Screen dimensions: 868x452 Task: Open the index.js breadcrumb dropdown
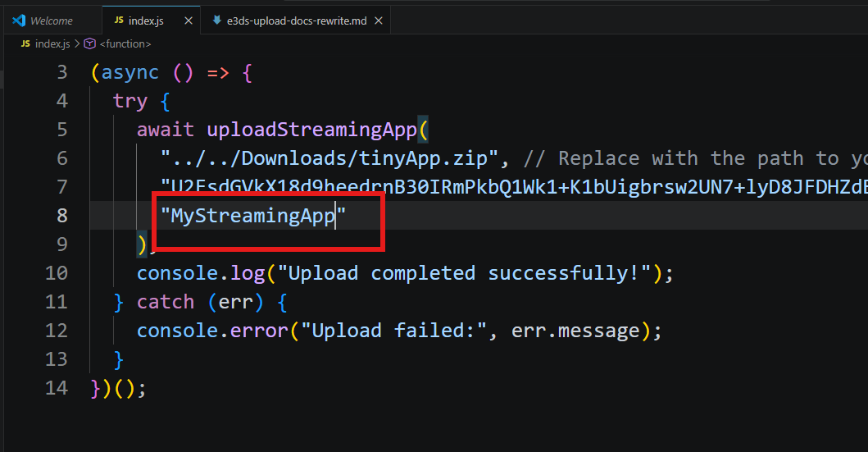(x=52, y=43)
